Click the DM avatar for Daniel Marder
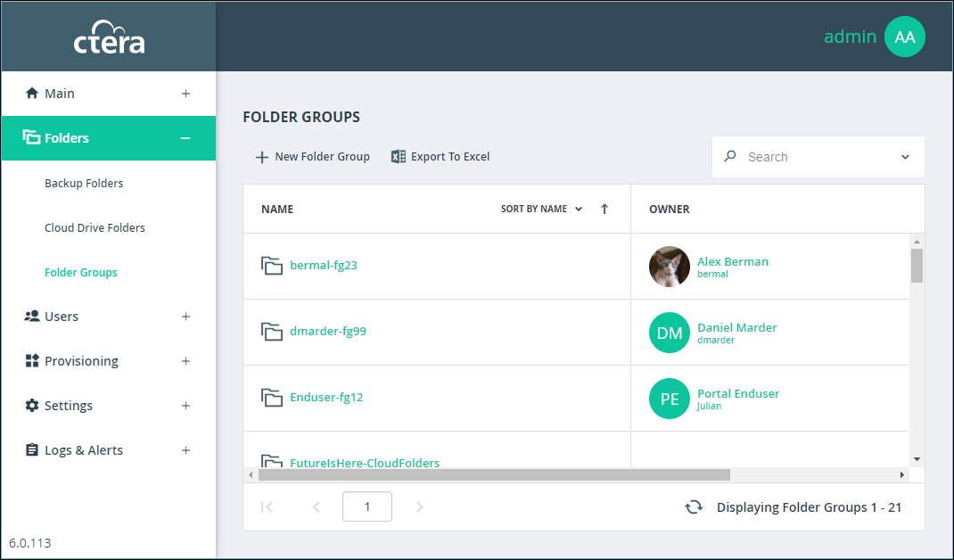The height and width of the screenshot is (560, 954). (669, 333)
